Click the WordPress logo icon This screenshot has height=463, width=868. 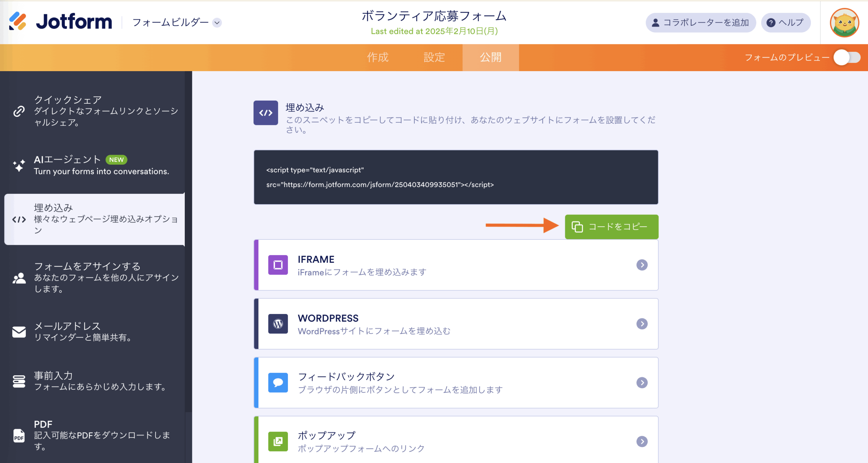[x=278, y=324]
